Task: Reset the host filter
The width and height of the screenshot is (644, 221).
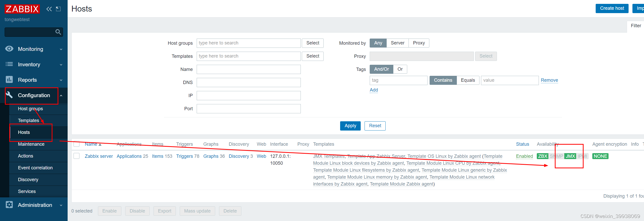Action: [x=375, y=126]
